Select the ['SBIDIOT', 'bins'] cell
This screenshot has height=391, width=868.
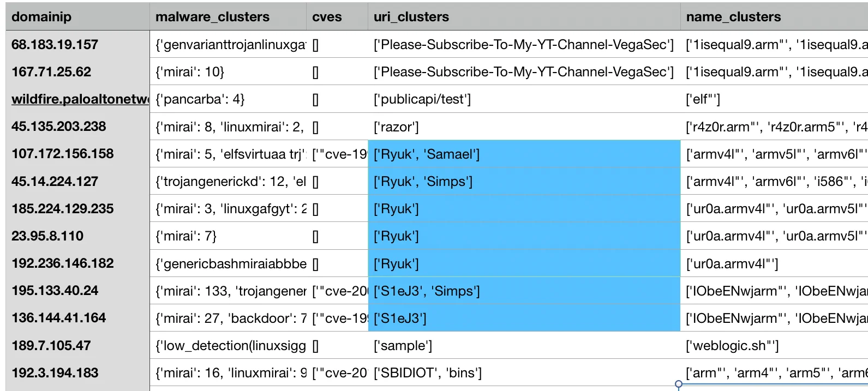pyautogui.click(x=524, y=372)
